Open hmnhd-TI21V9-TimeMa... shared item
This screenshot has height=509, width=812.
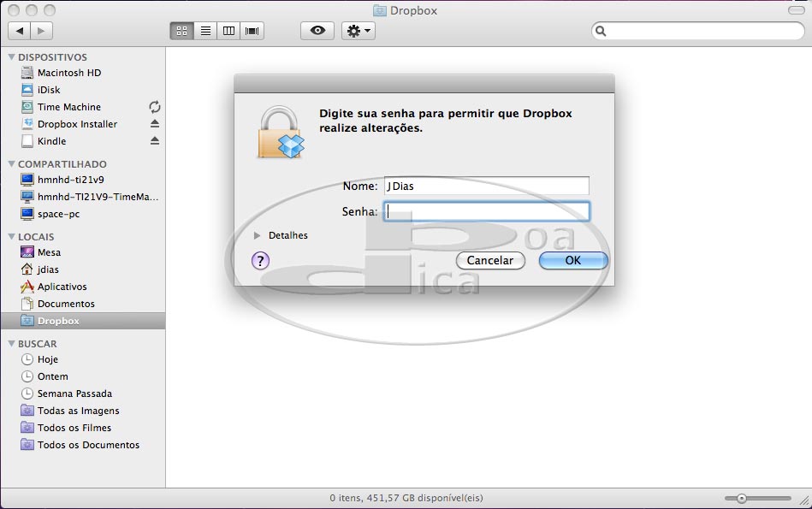(x=83, y=197)
